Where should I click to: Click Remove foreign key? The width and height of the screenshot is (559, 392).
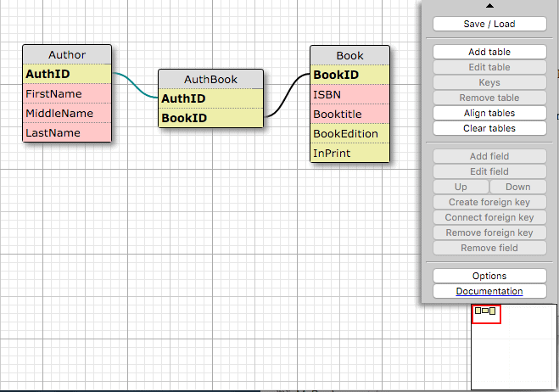point(489,233)
